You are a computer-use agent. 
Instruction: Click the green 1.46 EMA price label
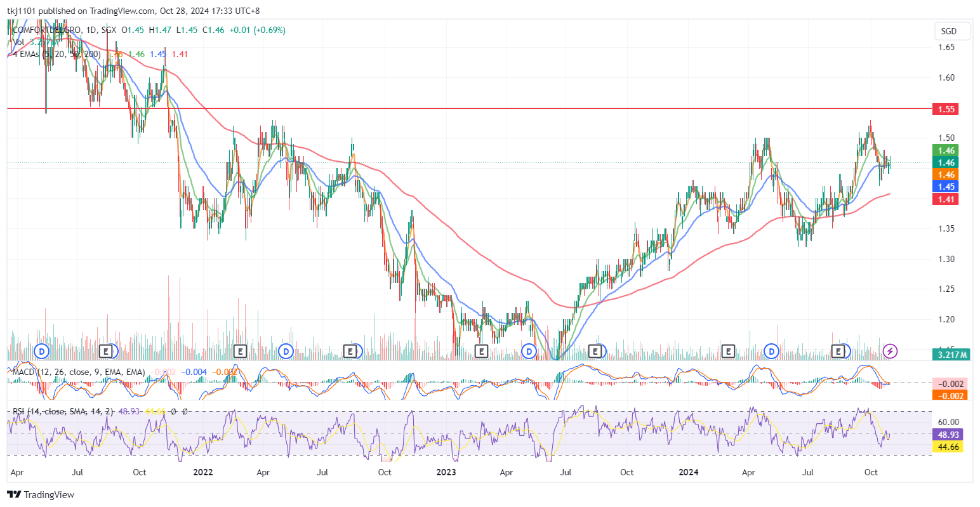pos(946,150)
